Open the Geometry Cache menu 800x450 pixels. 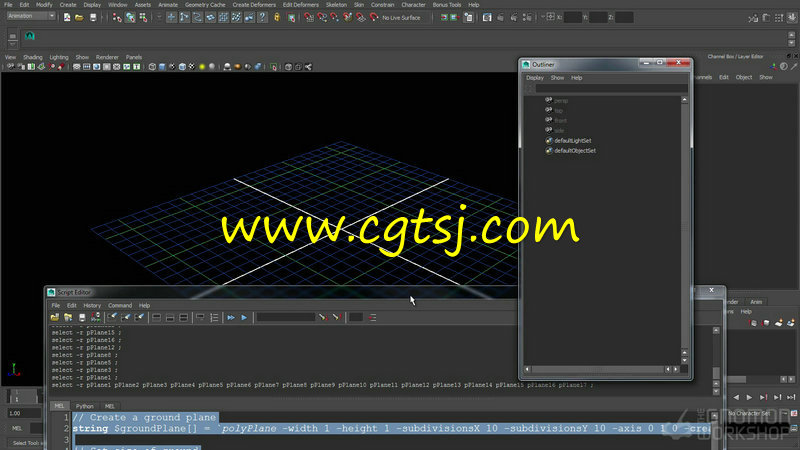click(x=205, y=5)
